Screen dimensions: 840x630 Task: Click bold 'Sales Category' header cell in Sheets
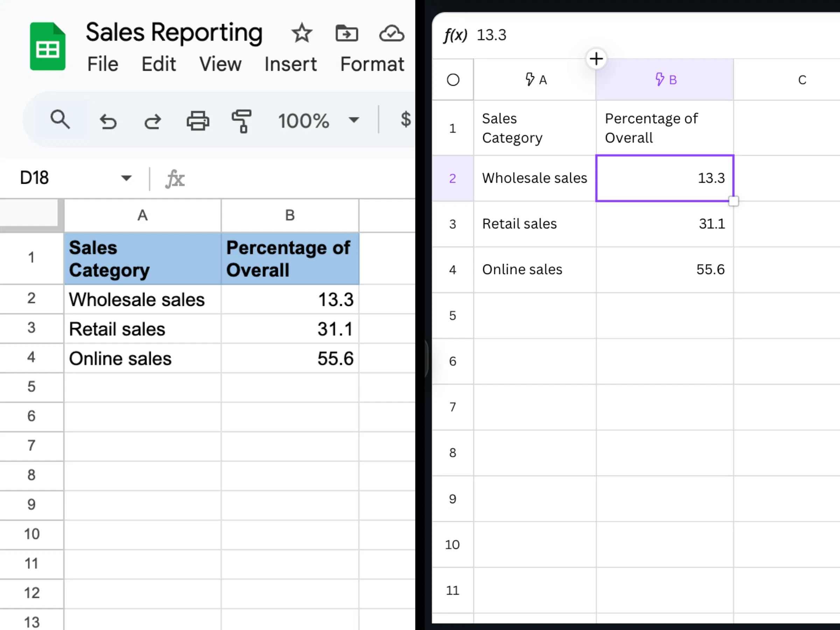click(x=142, y=259)
